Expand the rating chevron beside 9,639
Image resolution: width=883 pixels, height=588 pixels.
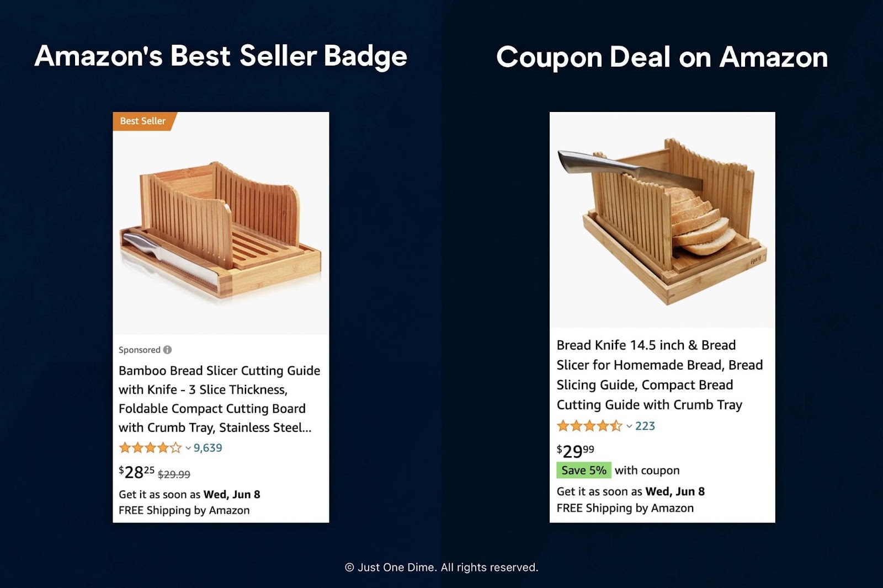(188, 448)
